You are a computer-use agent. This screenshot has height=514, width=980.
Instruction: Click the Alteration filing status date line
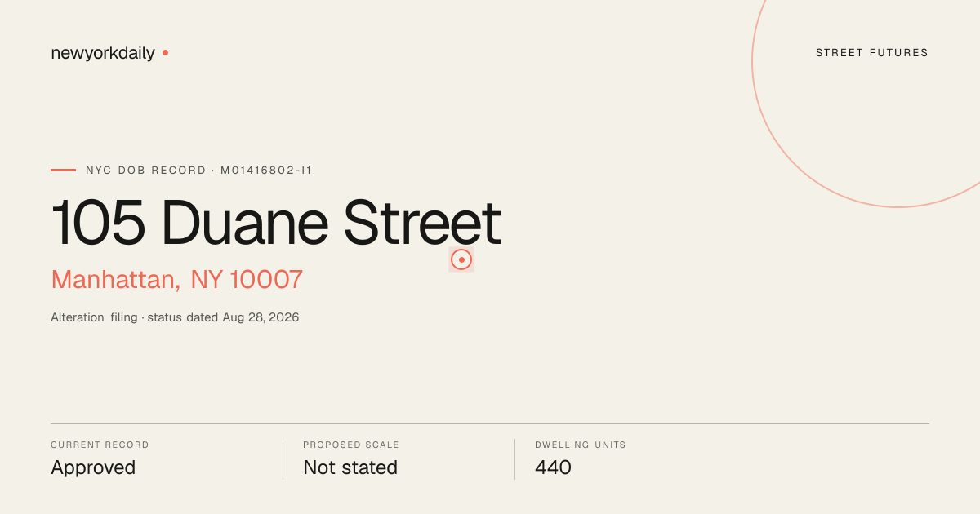175,317
